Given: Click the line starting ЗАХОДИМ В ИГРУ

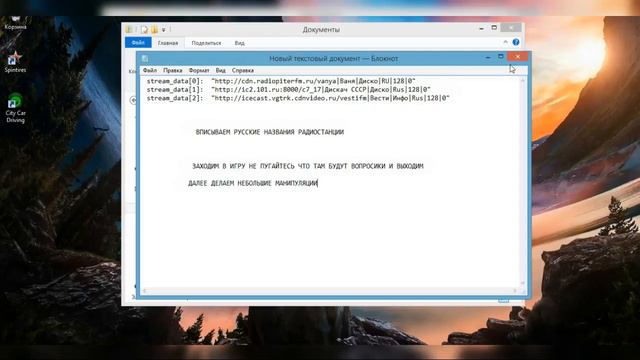Looking at the screenshot, I should (x=308, y=166).
